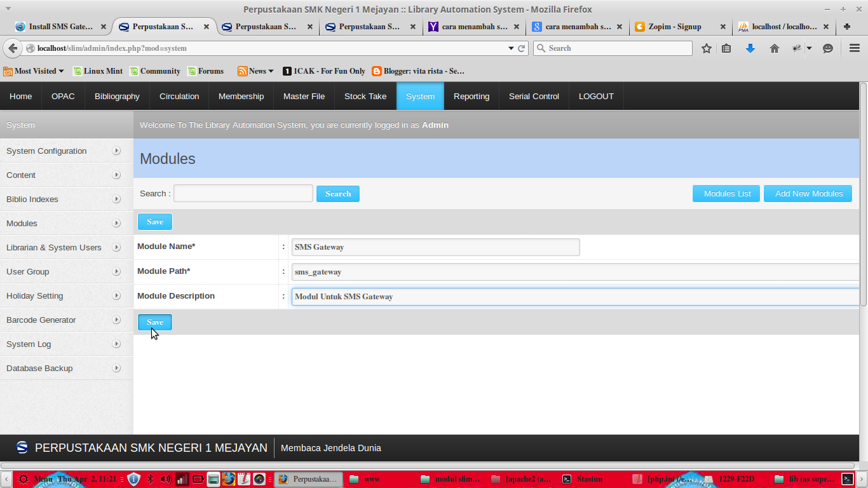Open Holiday Setting sidebar item

point(66,295)
